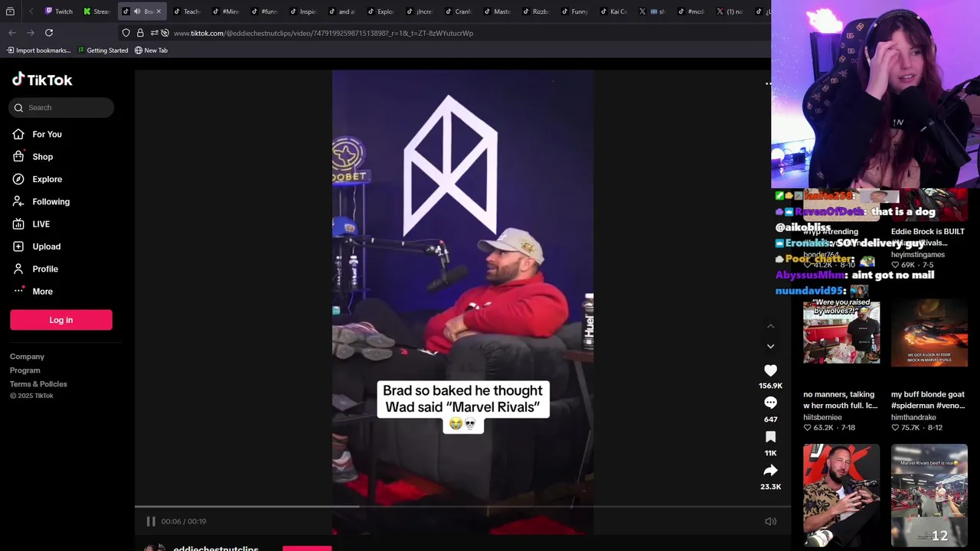Open the Shop section
Image resolution: width=980 pixels, height=551 pixels.
click(x=32, y=156)
